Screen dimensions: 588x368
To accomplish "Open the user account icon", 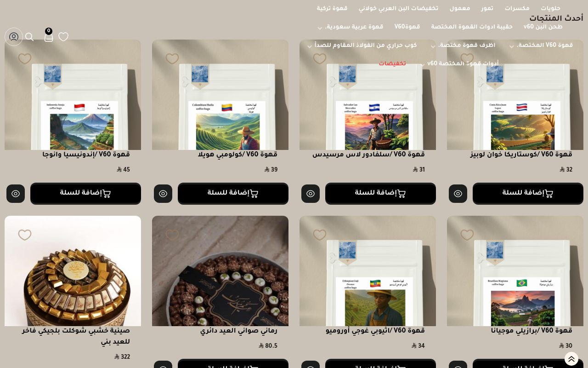I will [14, 37].
